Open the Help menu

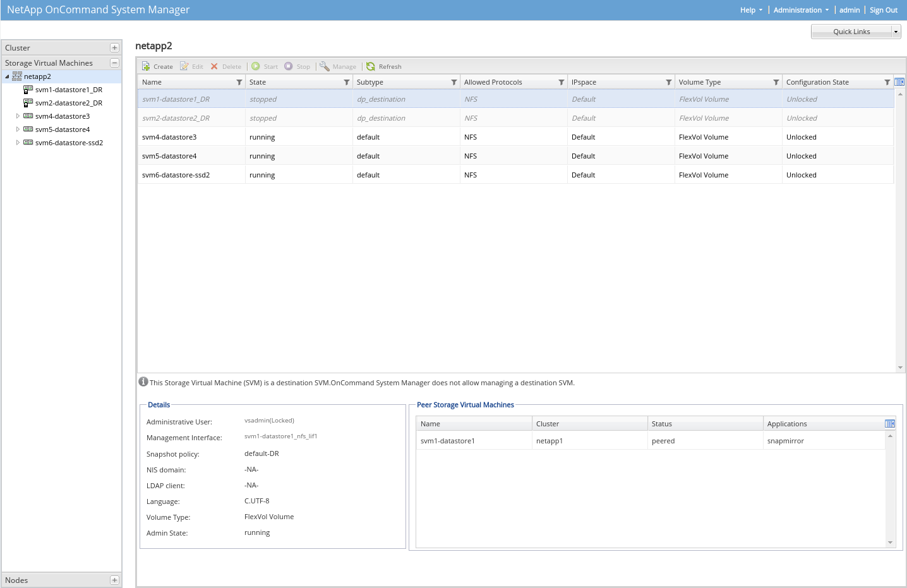(x=751, y=10)
